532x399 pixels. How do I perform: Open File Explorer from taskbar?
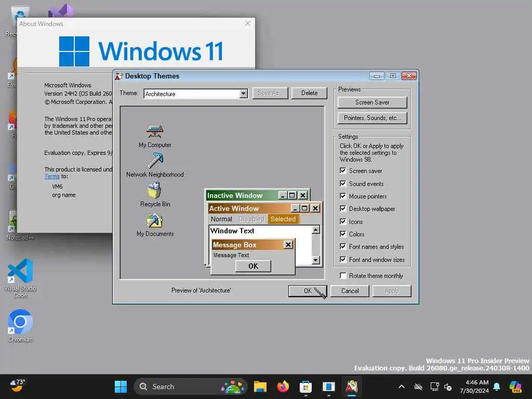click(x=260, y=387)
